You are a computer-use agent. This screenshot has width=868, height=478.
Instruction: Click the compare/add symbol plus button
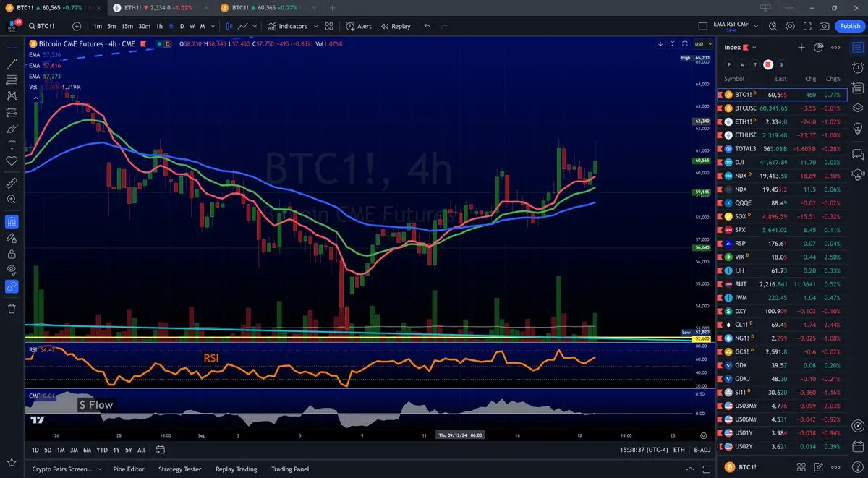tap(77, 26)
